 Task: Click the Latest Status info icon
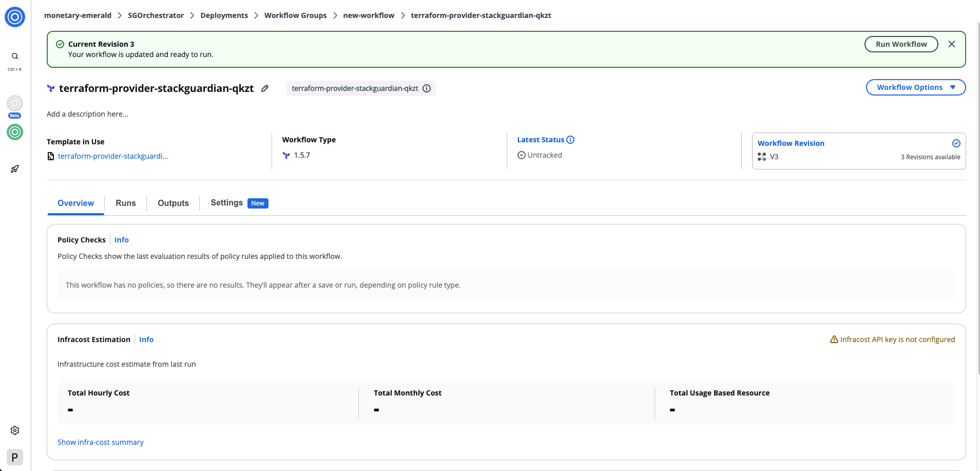tap(570, 140)
